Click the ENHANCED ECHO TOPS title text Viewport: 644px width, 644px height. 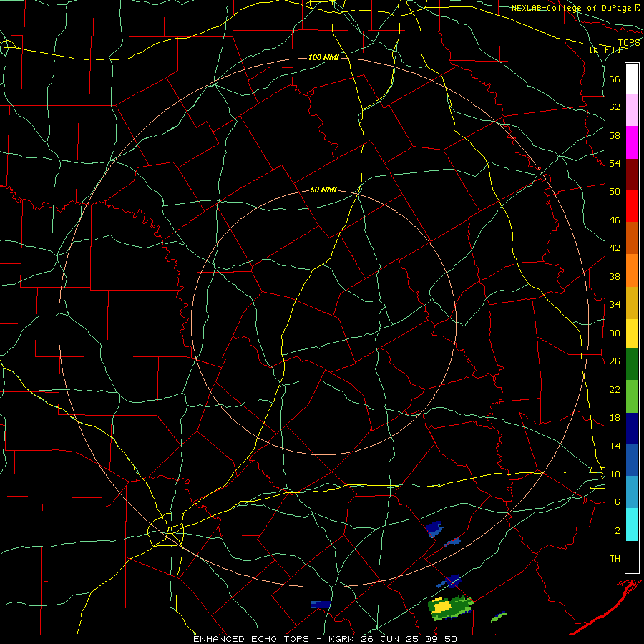click(x=251, y=639)
